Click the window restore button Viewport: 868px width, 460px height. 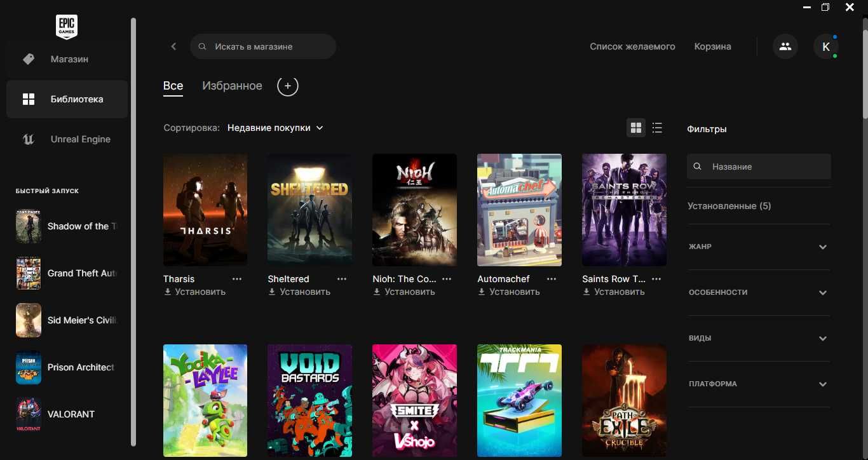coord(825,7)
